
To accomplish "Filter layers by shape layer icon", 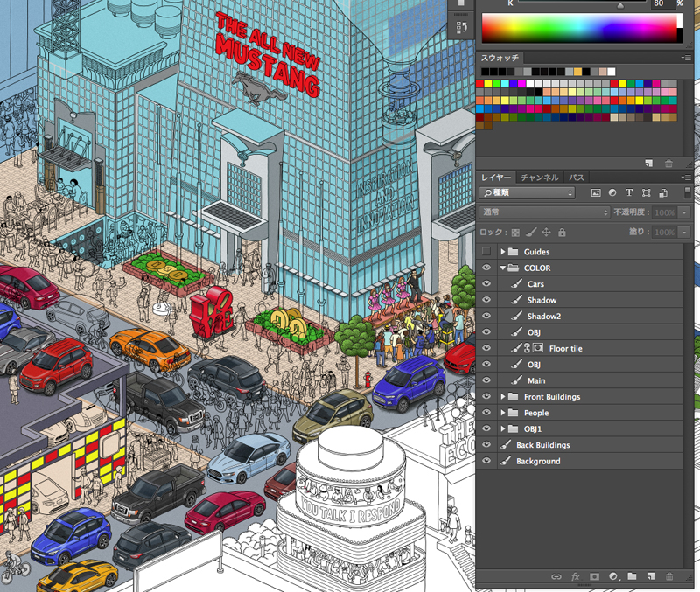I will click(x=646, y=192).
